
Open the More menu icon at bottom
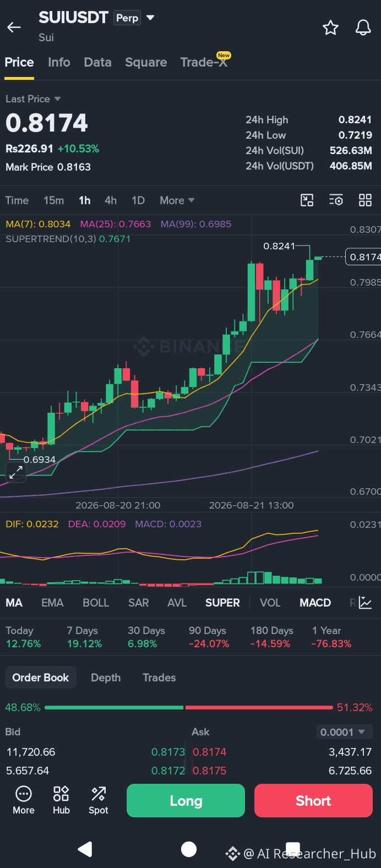coord(24,800)
